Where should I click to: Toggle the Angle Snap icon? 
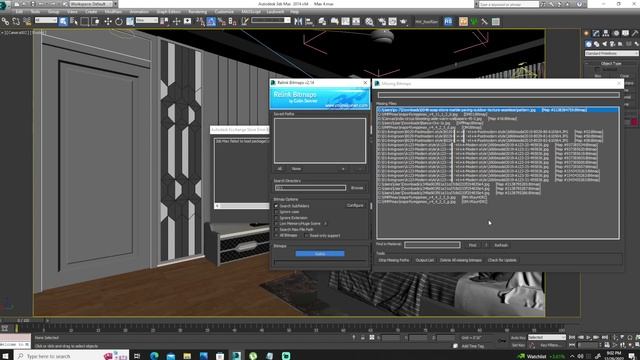211,22
